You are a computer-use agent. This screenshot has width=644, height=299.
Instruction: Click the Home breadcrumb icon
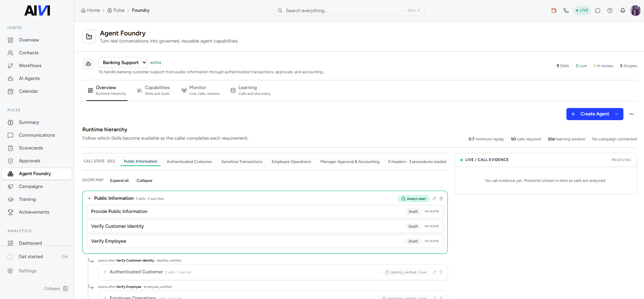[x=83, y=10]
